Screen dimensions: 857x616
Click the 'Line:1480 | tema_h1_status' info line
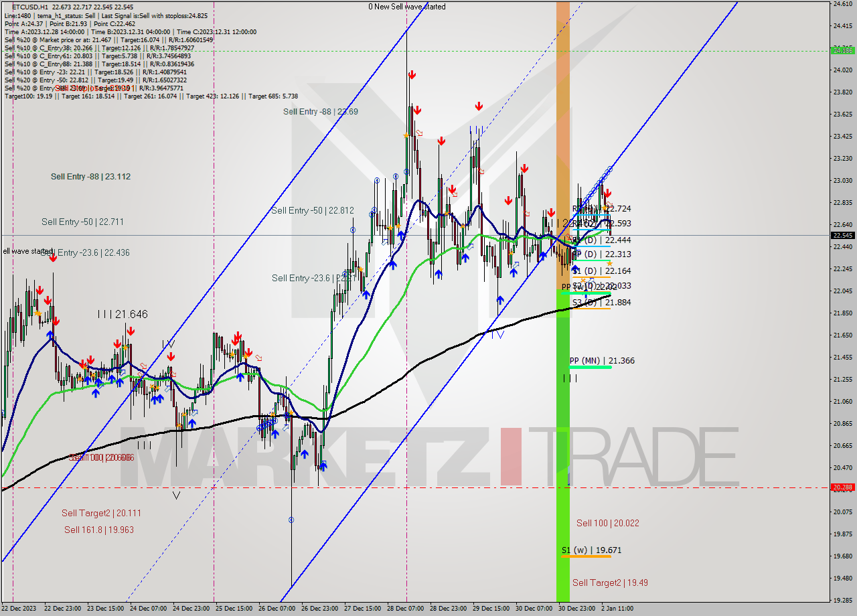(106, 15)
